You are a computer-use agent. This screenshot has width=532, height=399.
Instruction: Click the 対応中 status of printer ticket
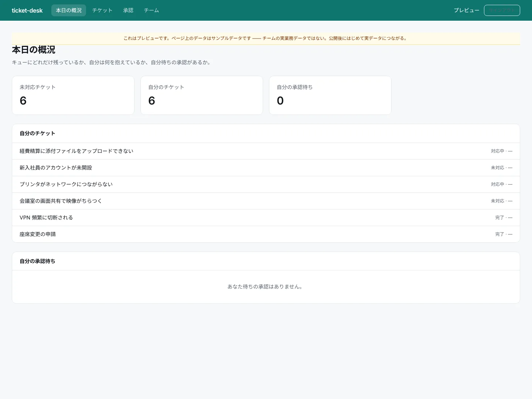[497, 184]
